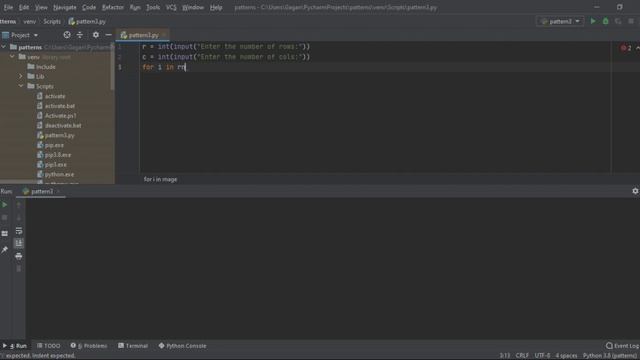Image resolution: width=640 pixels, height=360 pixels.
Task: Click the up arrow in the Run console toolbar
Action: [x=19, y=205]
